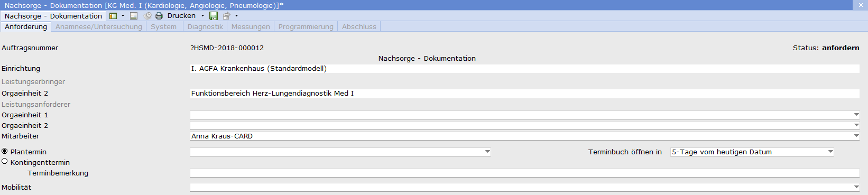Switch to the Diagnostik tab

205,26
